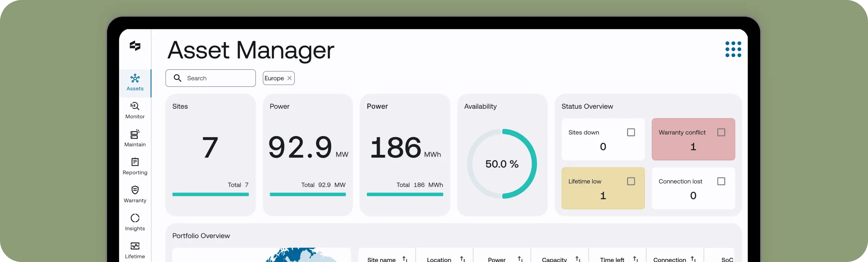Switch to the Reporting section

point(135,166)
